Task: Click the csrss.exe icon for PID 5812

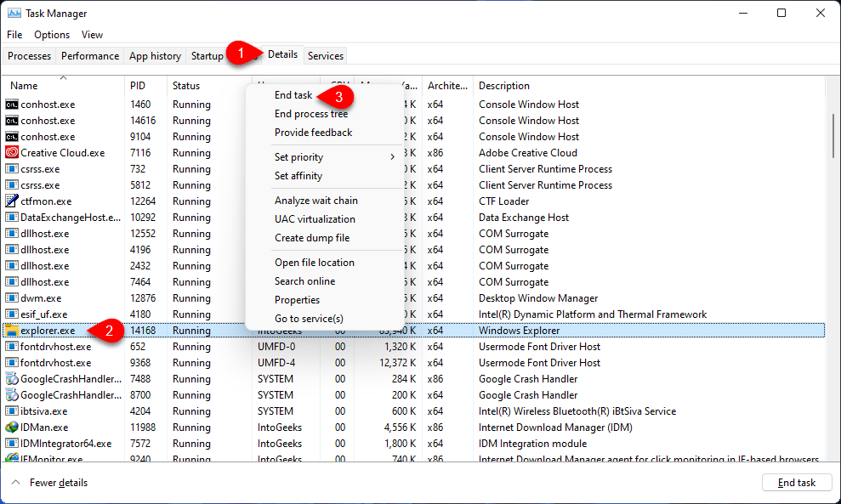Action: (11, 185)
